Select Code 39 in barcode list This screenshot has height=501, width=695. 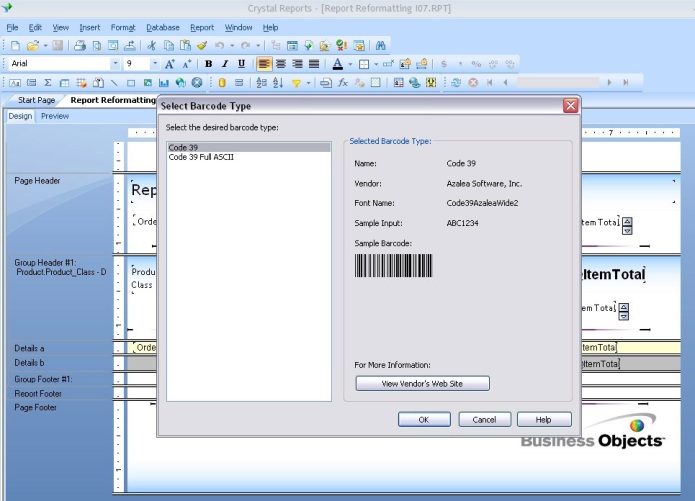click(249, 148)
